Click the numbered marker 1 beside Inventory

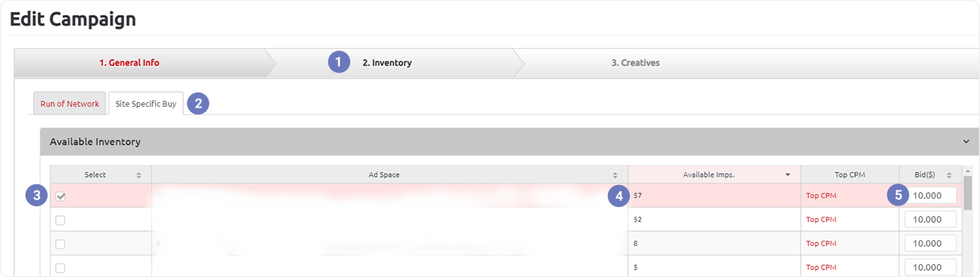pos(339,62)
